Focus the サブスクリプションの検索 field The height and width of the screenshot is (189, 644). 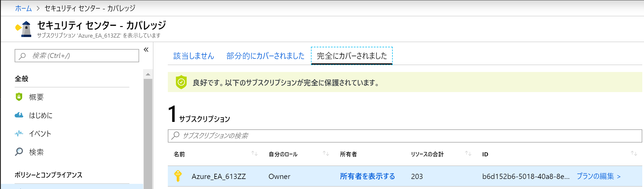[x=405, y=136]
